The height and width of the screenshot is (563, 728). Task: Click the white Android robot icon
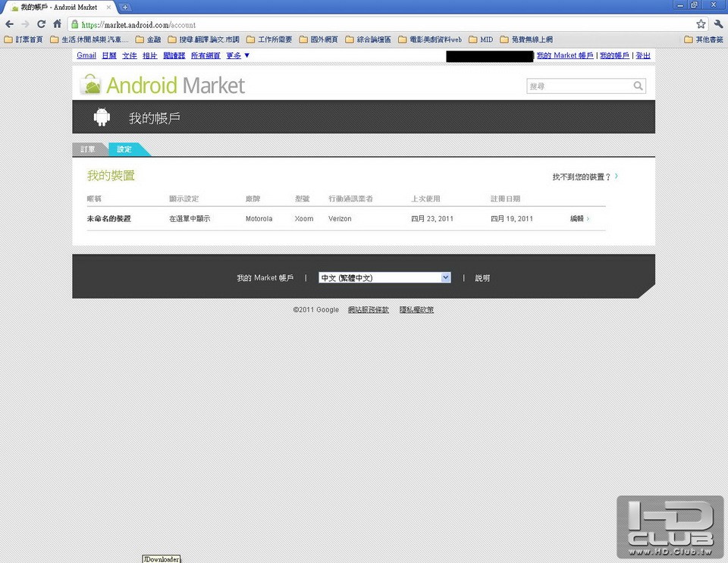click(x=102, y=117)
